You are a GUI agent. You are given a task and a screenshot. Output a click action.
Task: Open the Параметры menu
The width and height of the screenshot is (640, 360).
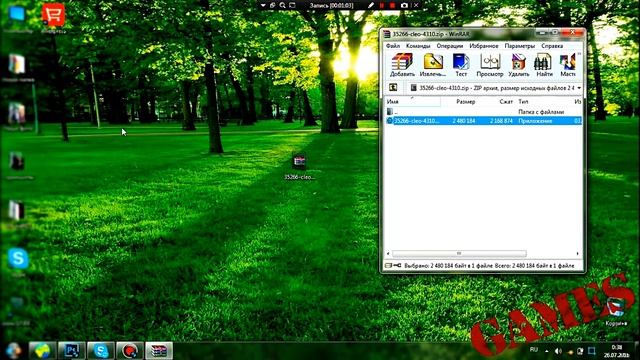coord(520,46)
